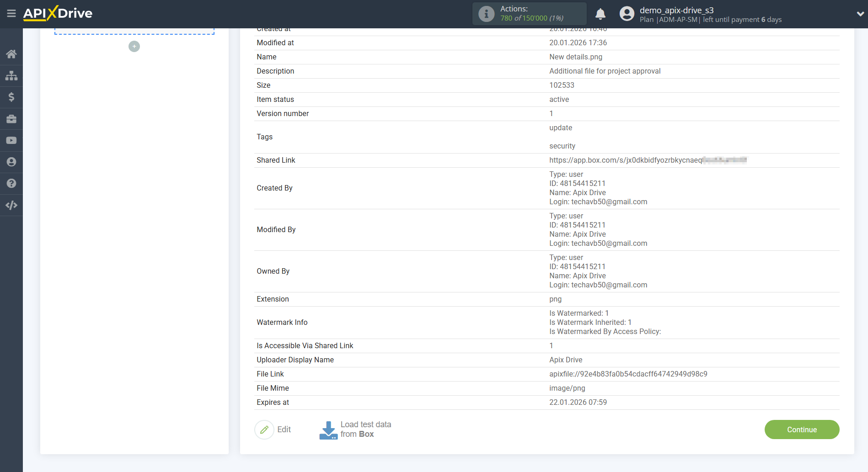Click the user avatar icon

click(x=627, y=14)
